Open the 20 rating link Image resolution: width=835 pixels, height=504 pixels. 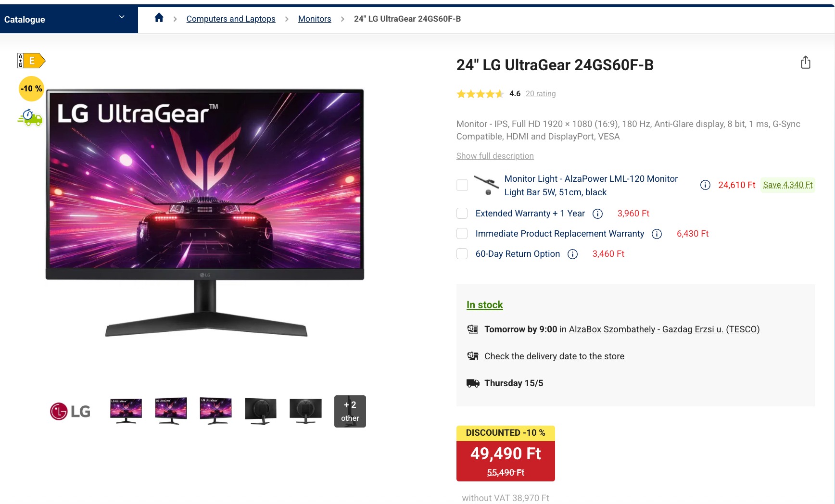(541, 94)
